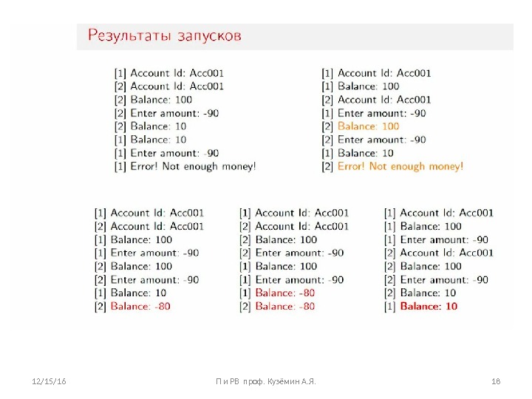
Task: Click the red "[1] Balance: -80" in the bottom-middle block
Action: click(x=277, y=293)
